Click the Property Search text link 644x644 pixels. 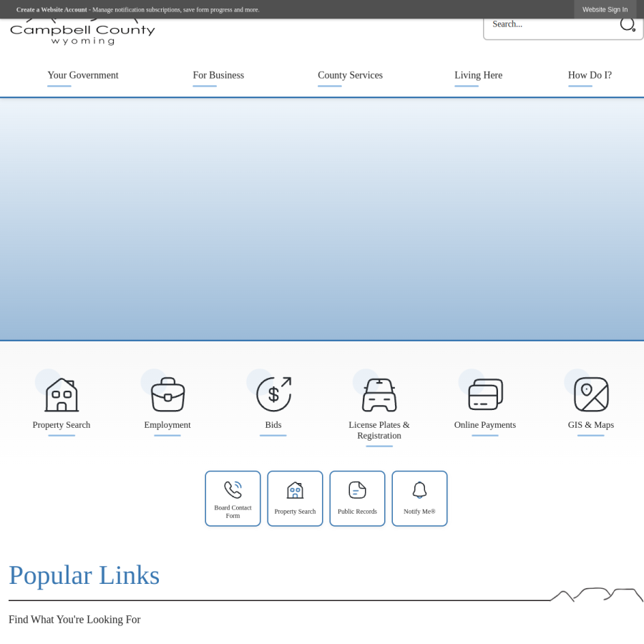tap(62, 424)
